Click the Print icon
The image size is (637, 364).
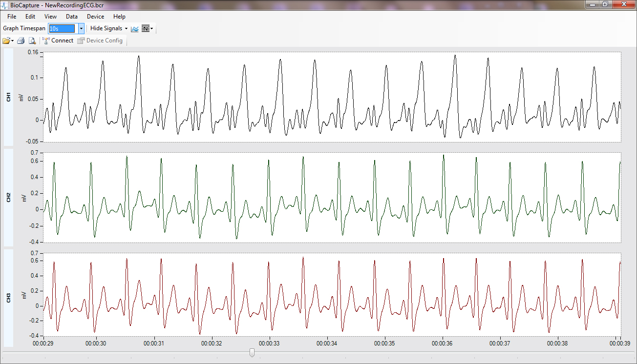(21, 40)
